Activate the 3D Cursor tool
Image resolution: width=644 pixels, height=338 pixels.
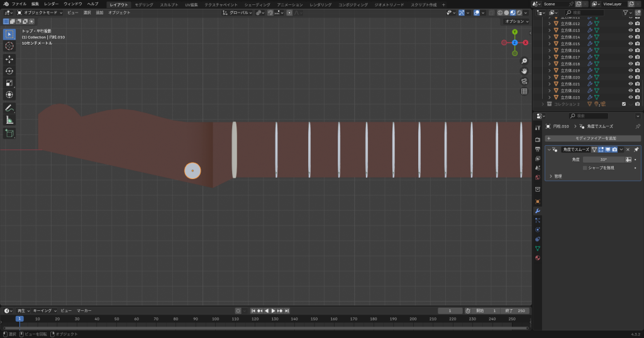(9, 46)
